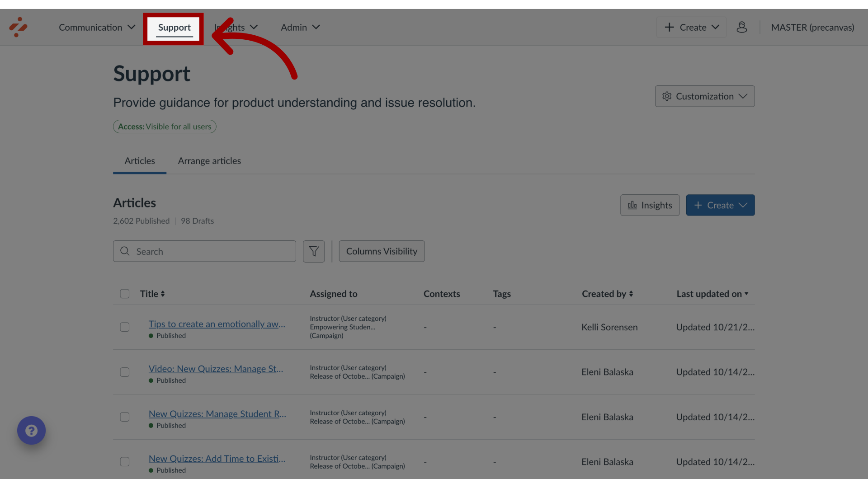Toggle the select-all articles checkbox
Viewport: 868px width, 488px height.
[125, 293]
